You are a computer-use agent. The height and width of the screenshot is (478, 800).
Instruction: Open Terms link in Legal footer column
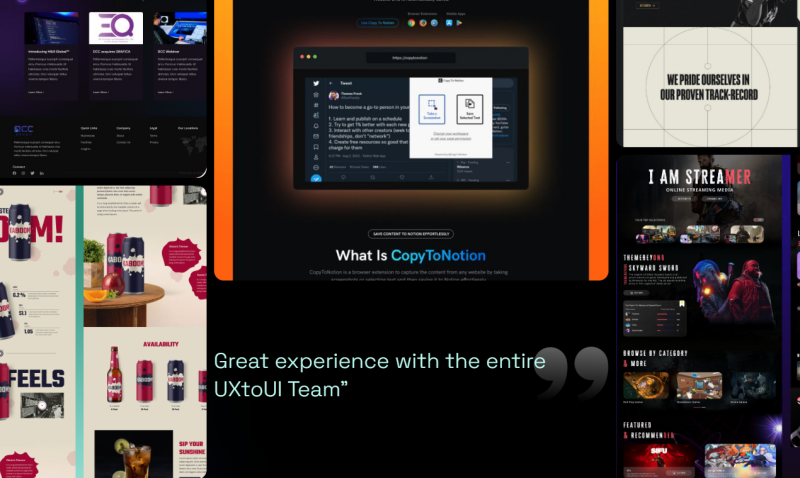[x=153, y=136]
